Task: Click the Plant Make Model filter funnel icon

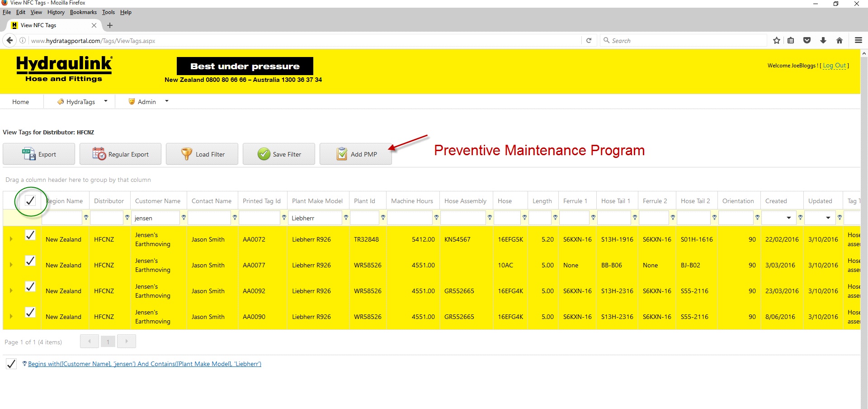Action: click(x=346, y=218)
